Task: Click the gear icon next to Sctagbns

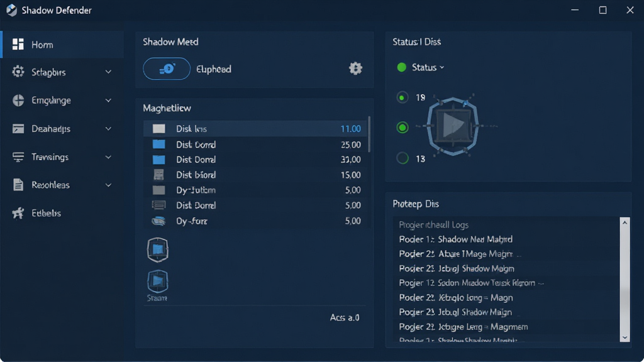Action: click(18, 72)
